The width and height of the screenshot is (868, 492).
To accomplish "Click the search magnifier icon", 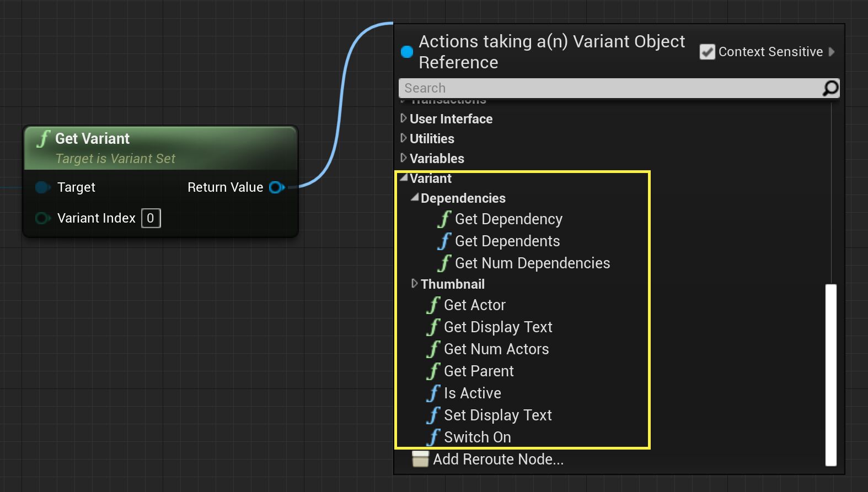I will coord(830,88).
